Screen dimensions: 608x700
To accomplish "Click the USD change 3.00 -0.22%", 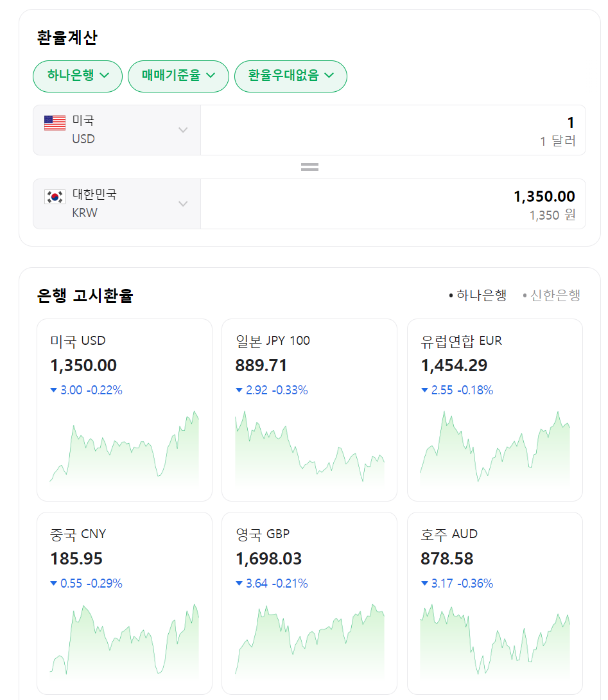I will coord(86,390).
